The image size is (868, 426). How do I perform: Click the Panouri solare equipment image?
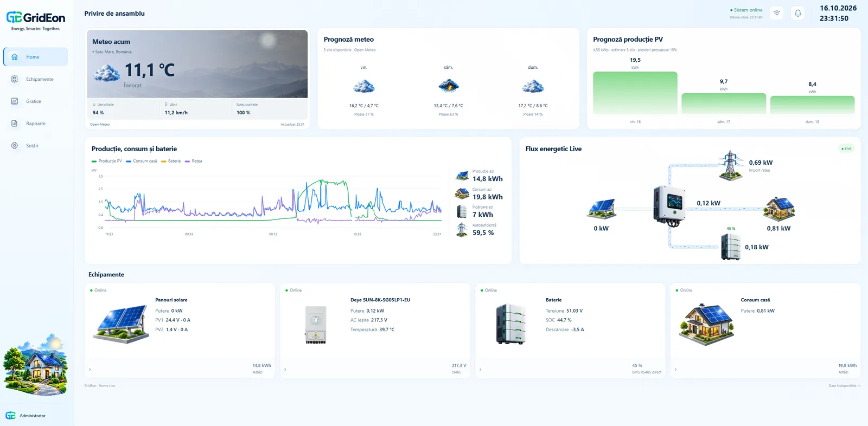pyautogui.click(x=122, y=324)
